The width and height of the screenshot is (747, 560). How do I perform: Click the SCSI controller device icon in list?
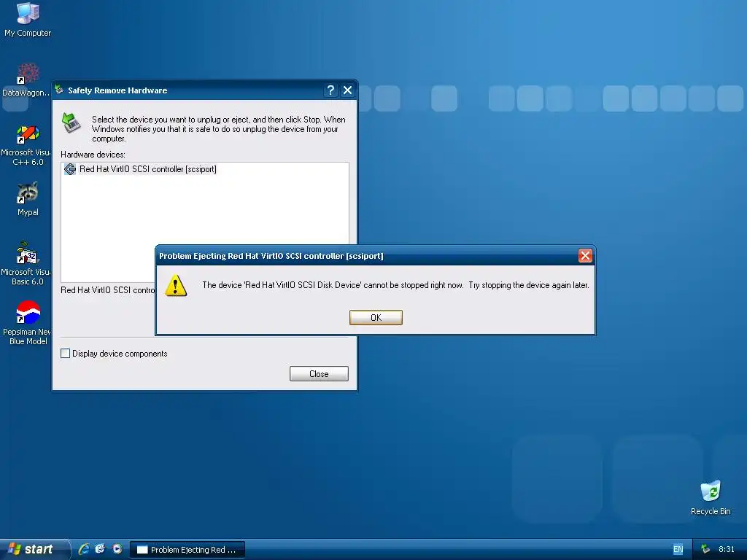(70, 169)
